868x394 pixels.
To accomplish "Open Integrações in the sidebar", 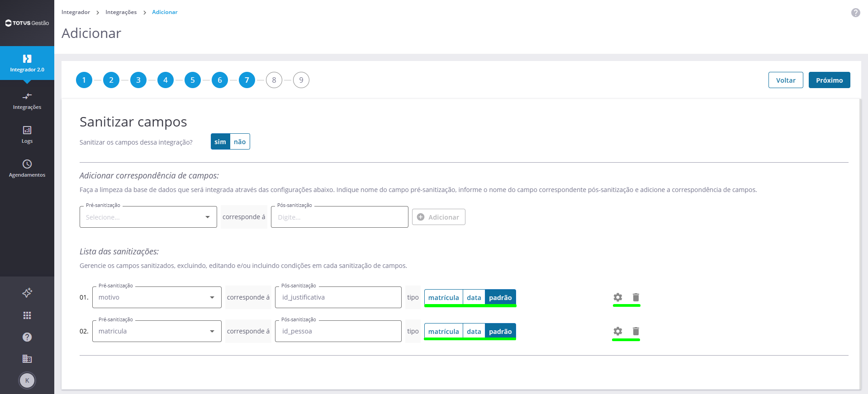I will click(x=27, y=101).
